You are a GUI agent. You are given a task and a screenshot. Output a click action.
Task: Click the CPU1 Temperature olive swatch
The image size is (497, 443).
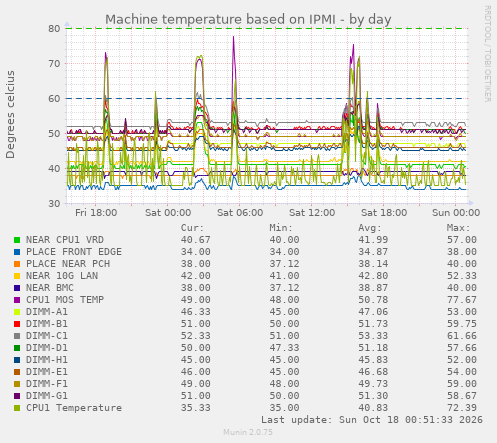17,408
